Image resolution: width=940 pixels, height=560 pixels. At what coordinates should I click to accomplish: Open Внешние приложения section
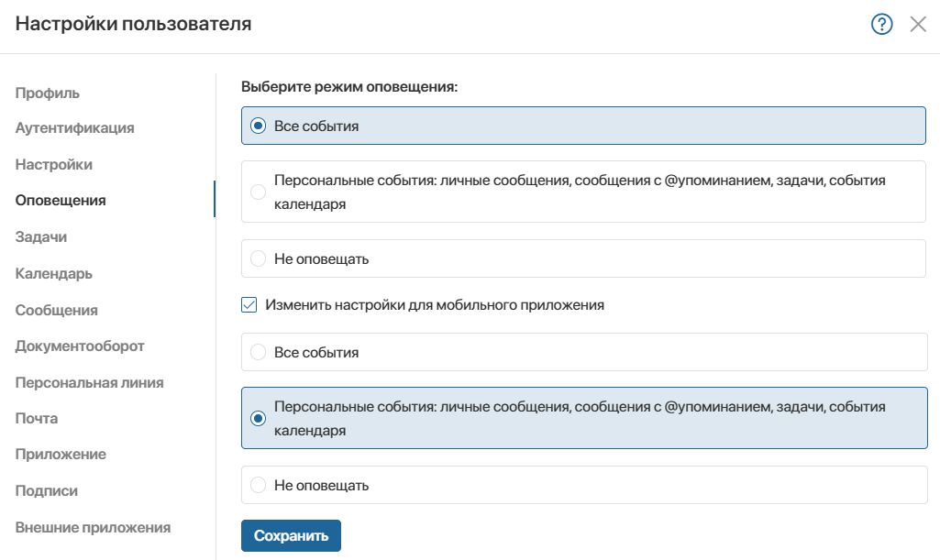coord(93,528)
